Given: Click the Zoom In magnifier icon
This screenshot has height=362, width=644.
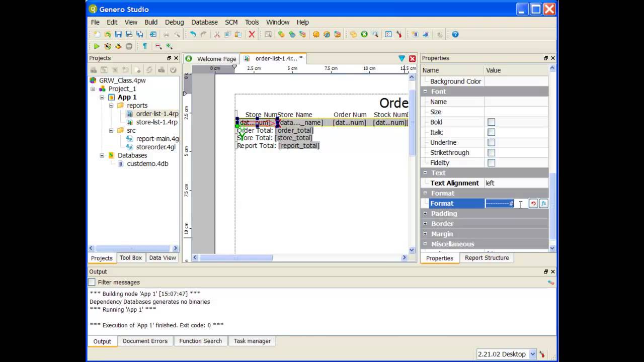Looking at the screenshot, I should click(169, 46).
